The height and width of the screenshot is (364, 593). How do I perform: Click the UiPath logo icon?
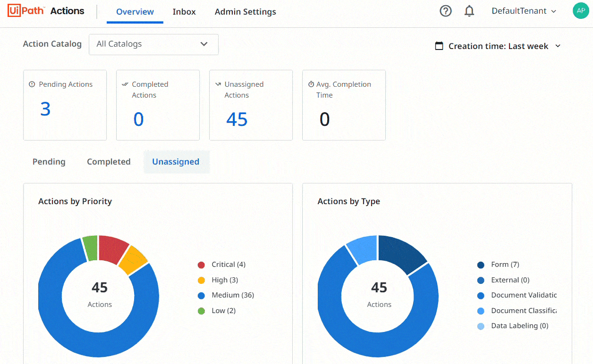(26, 11)
